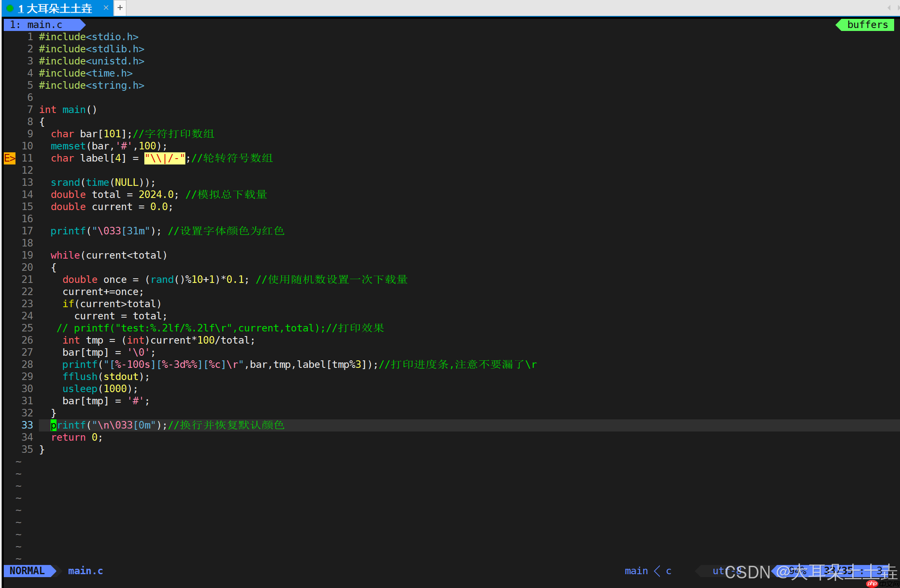Select the '1 大耳朵土土垚' terminal tab
900x588 pixels.
point(54,8)
